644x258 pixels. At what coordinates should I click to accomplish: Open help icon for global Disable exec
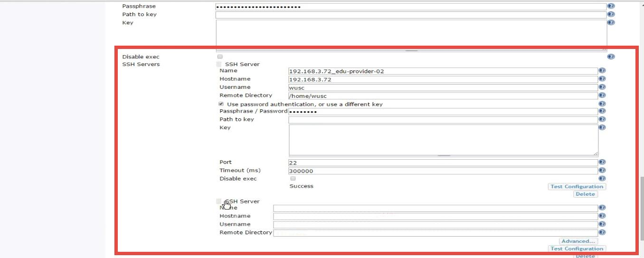coord(611,57)
